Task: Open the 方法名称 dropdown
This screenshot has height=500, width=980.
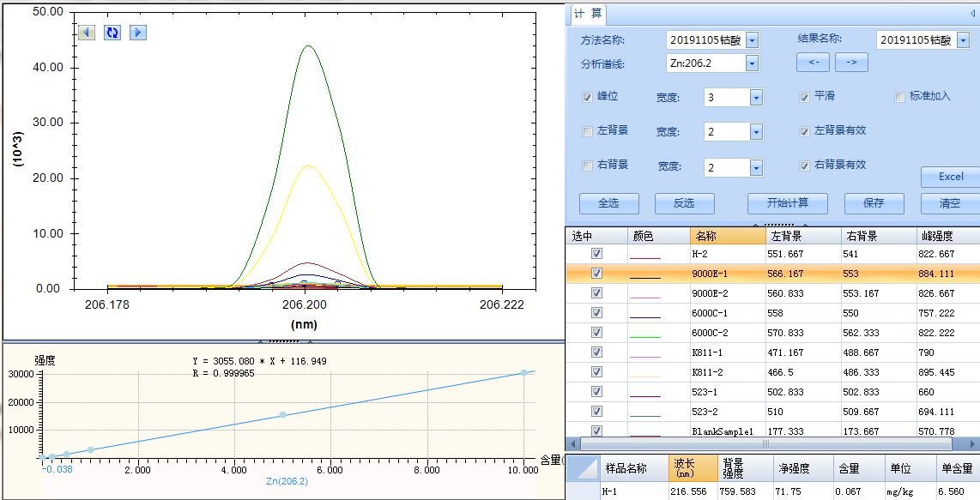Action: (x=752, y=40)
